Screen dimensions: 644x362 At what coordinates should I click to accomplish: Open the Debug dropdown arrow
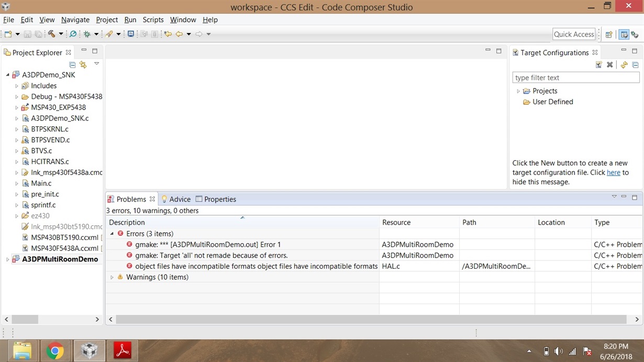[x=96, y=34]
